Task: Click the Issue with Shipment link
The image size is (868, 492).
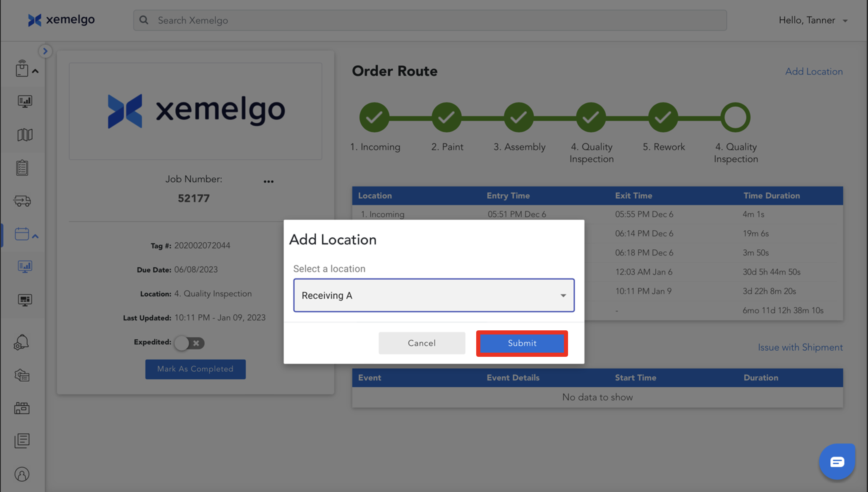Action: (800, 347)
